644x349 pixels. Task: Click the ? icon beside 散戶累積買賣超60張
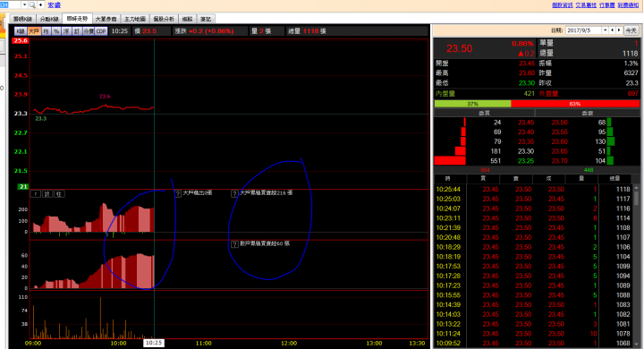[x=234, y=244]
